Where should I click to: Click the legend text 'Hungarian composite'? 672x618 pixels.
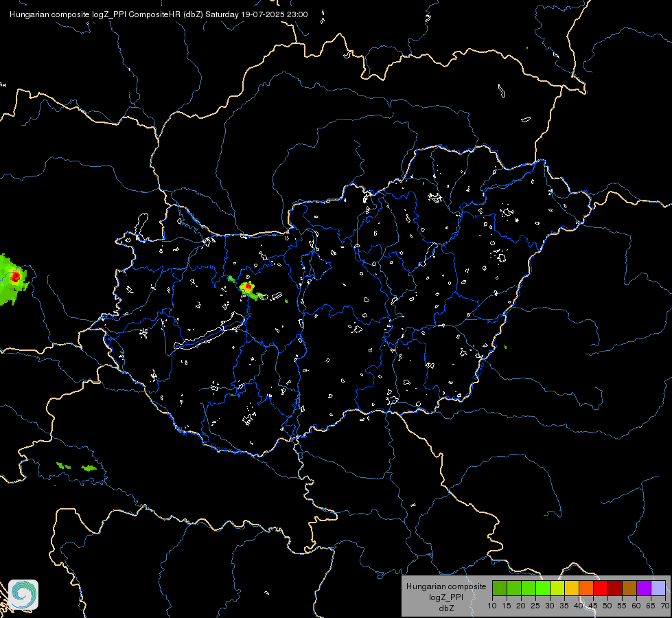coord(446,586)
